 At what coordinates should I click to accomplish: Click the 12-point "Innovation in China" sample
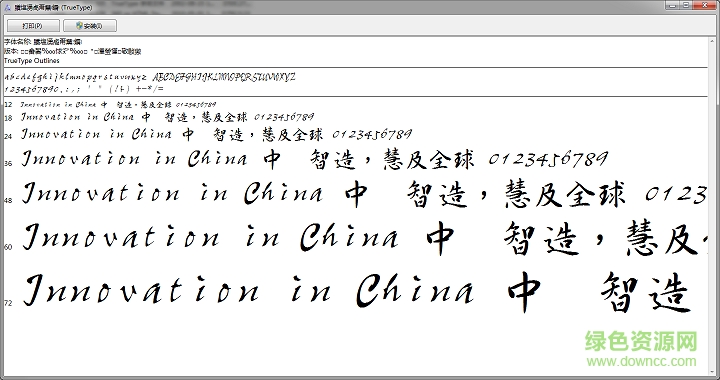(58, 105)
